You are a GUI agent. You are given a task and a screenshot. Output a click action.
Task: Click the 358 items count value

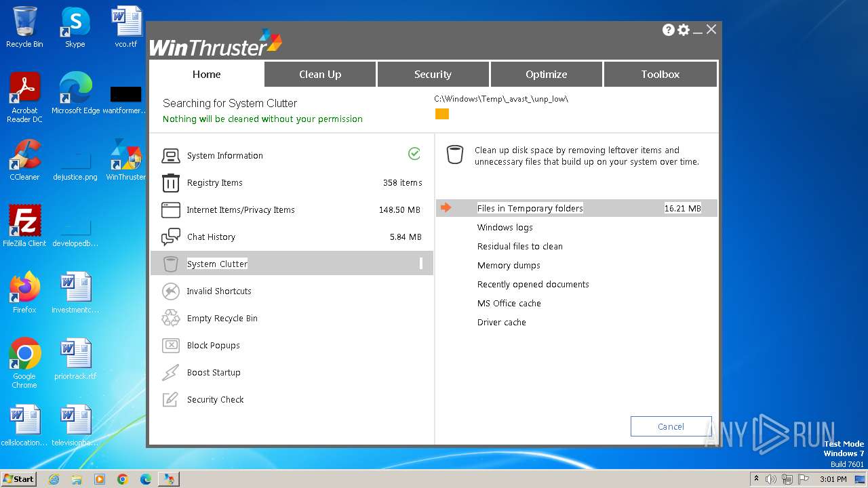point(403,183)
